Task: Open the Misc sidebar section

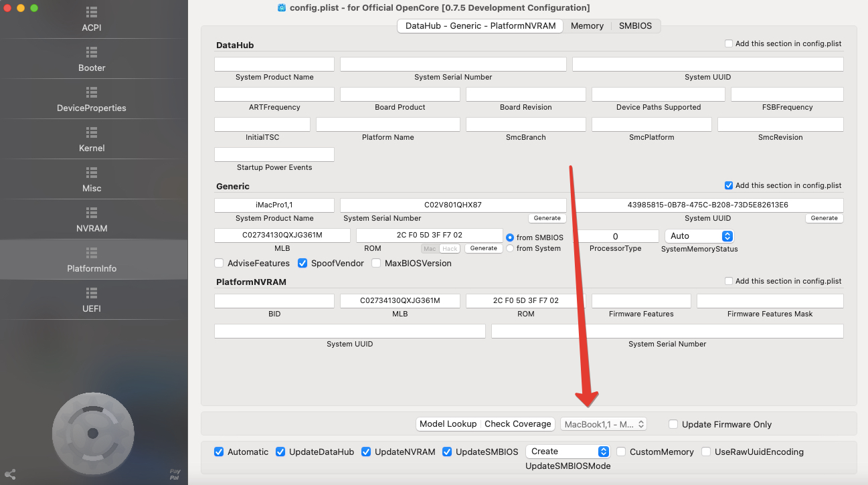Action: [92, 180]
